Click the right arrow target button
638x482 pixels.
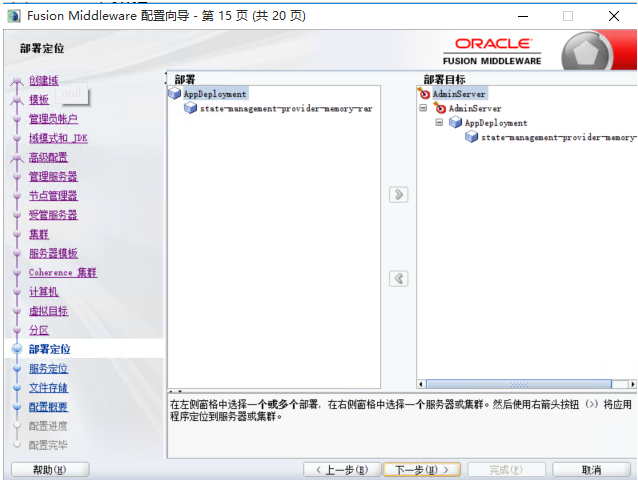(398, 194)
